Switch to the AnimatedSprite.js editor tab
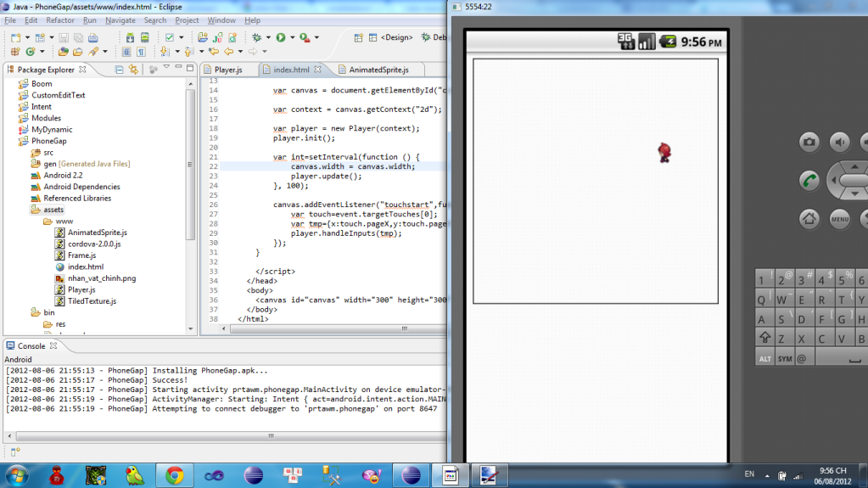The image size is (868, 488). [x=378, y=70]
